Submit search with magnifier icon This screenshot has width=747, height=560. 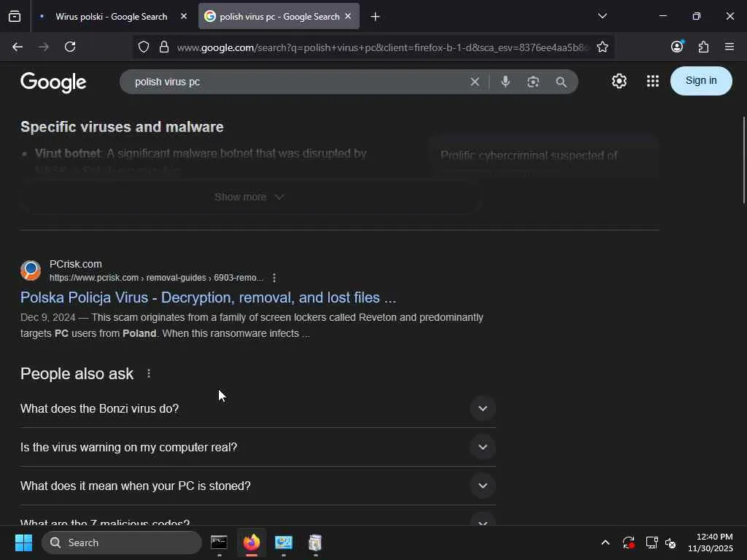coord(561,82)
